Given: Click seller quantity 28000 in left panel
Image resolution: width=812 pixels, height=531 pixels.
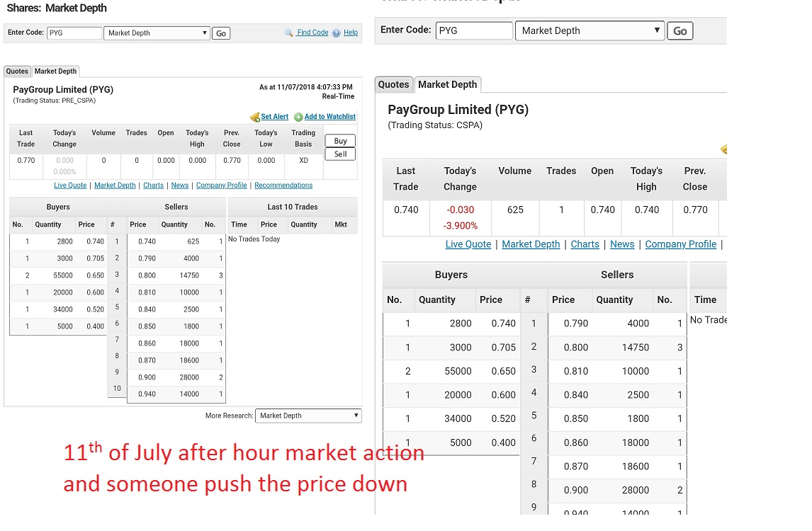Looking at the screenshot, I should (189, 377).
